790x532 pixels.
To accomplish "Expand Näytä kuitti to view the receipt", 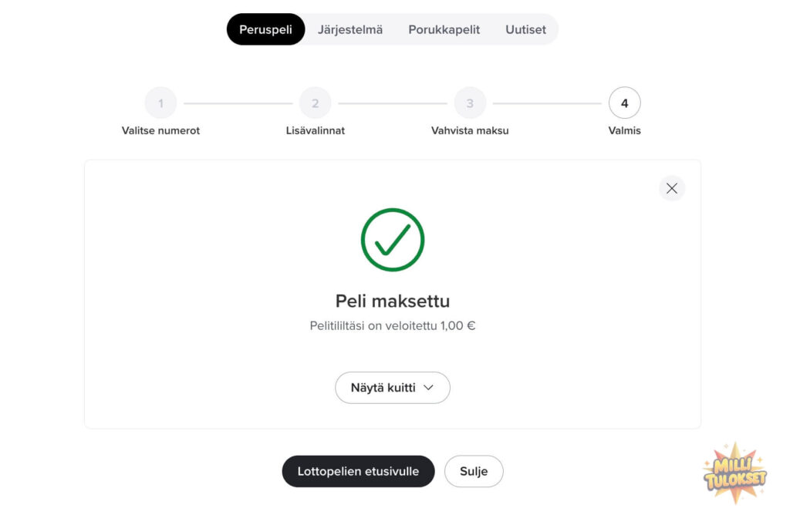I will point(393,388).
